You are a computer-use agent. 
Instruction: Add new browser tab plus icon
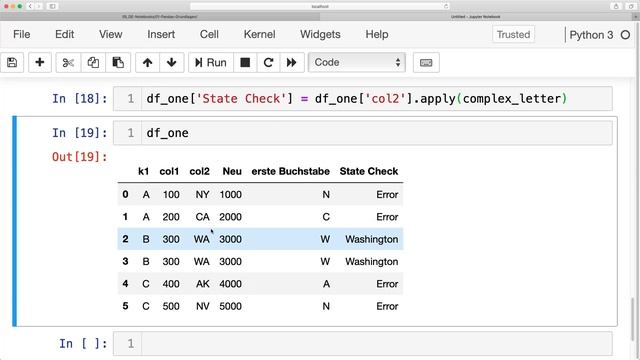pos(635,17)
